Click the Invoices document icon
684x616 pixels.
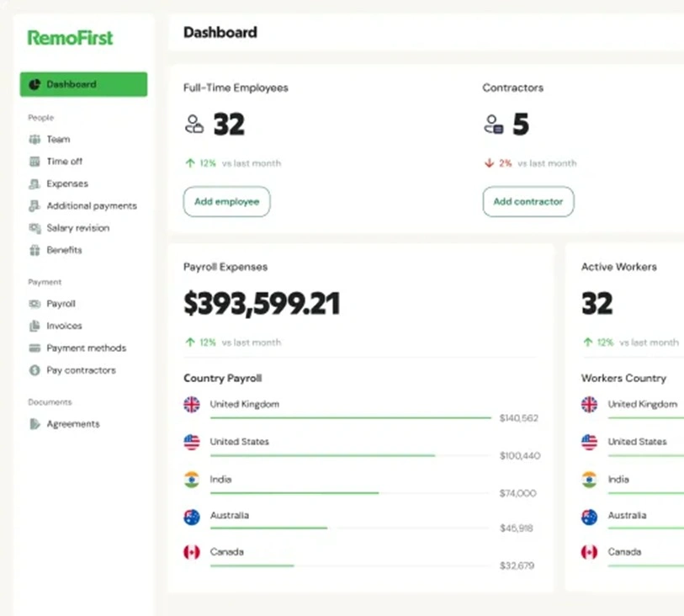(x=34, y=326)
